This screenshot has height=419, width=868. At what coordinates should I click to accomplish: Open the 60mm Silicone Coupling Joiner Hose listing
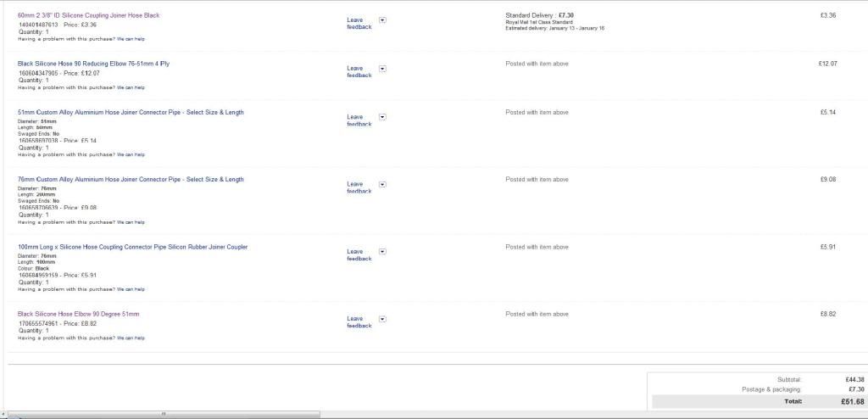tap(88, 15)
